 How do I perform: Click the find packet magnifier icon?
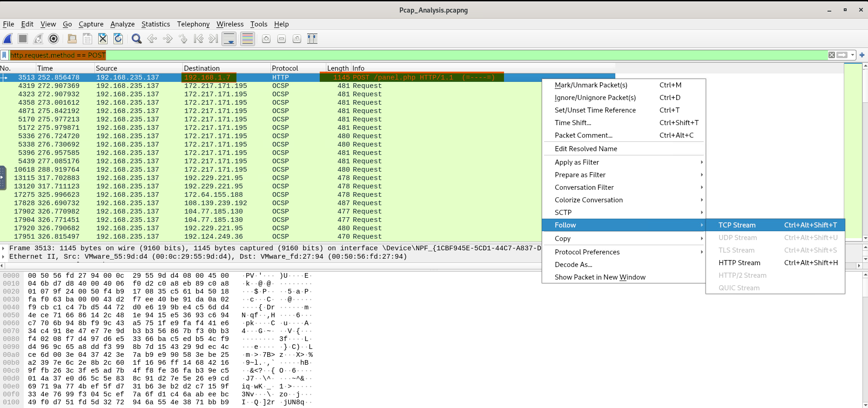136,39
